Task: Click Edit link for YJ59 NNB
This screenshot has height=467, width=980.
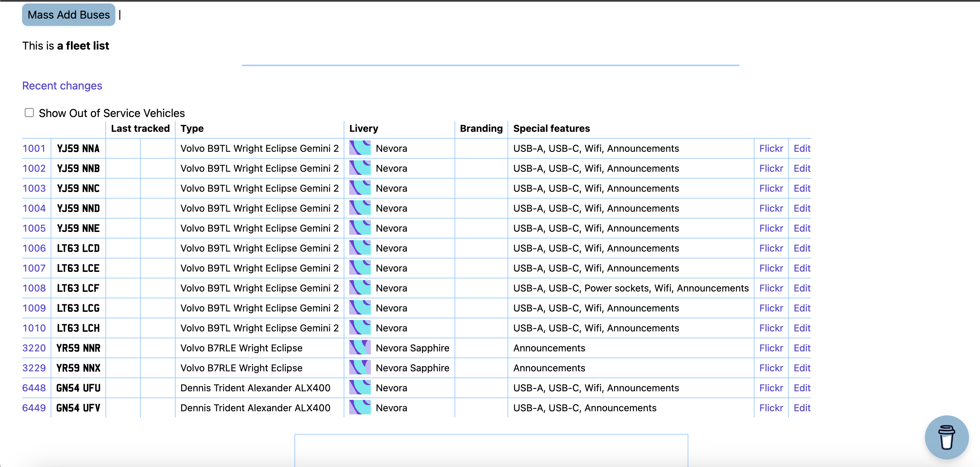Action: coord(802,168)
